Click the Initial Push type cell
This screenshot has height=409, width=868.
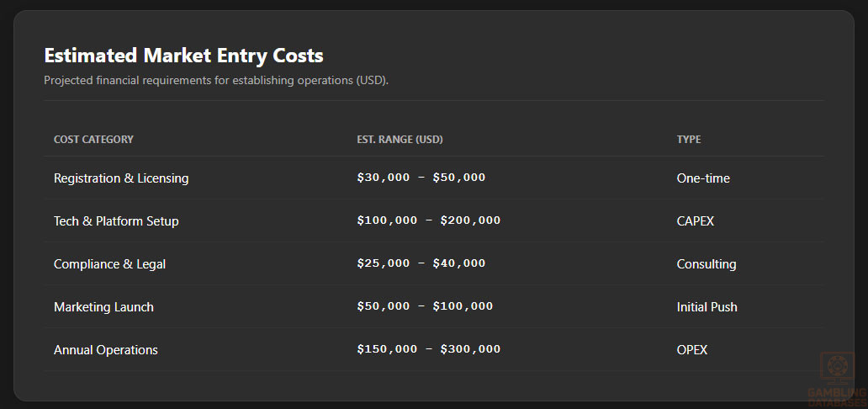707,307
